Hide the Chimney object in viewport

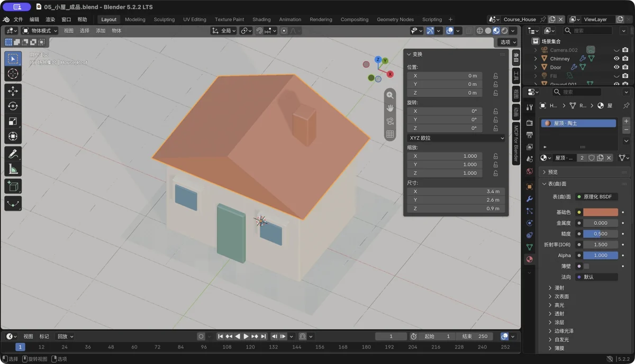(x=616, y=59)
